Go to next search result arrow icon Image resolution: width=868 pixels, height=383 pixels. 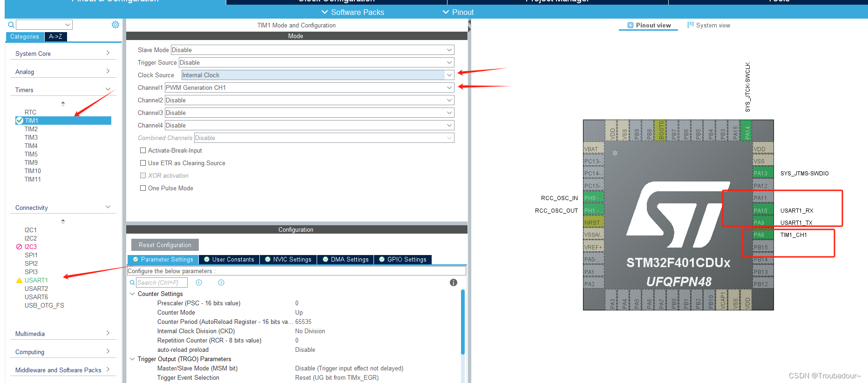click(221, 282)
